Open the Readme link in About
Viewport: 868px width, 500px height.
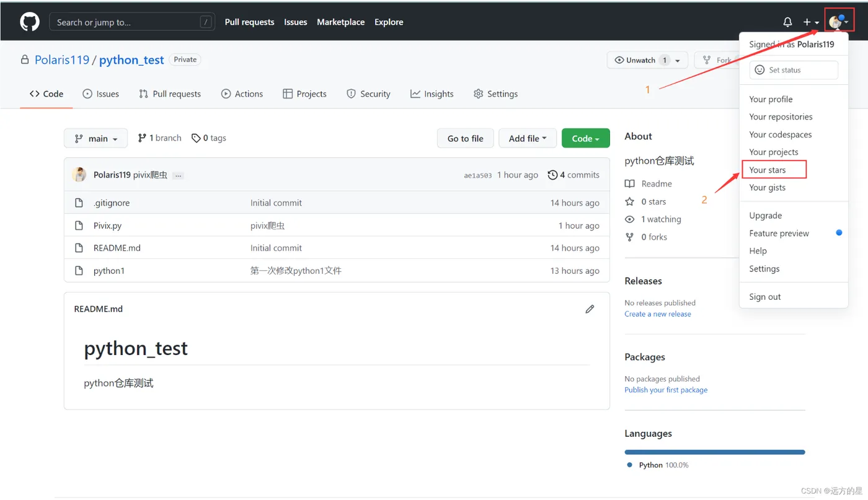click(x=649, y=183)
